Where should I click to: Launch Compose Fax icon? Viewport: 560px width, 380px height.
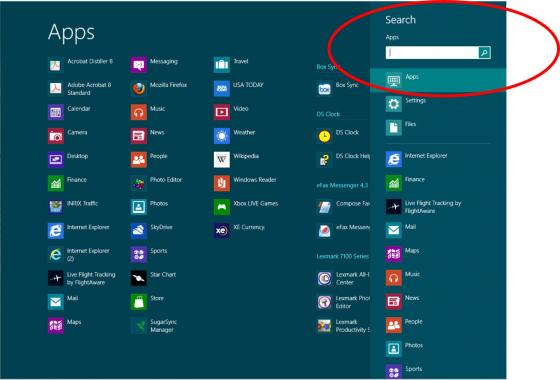324,207
